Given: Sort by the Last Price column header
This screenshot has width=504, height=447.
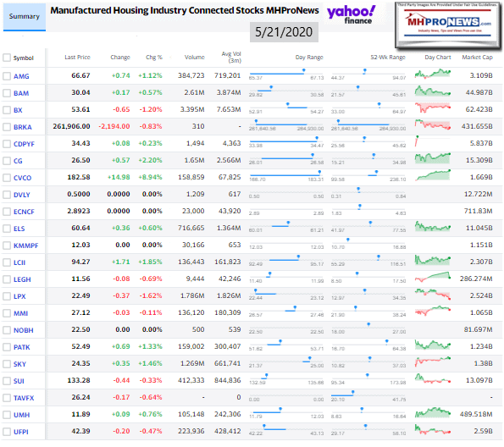Looking at the screenshot, I should (77, 58).
